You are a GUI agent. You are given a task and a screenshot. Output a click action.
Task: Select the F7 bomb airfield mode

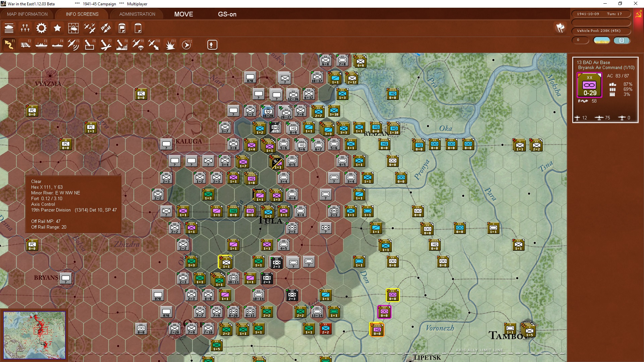click(x=106, y=45)
